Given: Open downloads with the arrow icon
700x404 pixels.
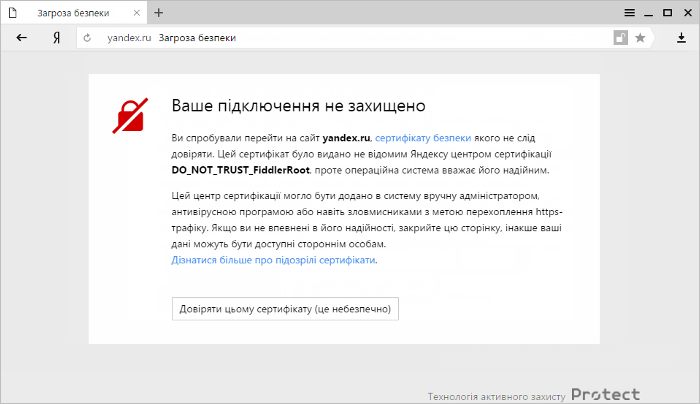Looking at the screenshot, I should click(x=681, y=38).
